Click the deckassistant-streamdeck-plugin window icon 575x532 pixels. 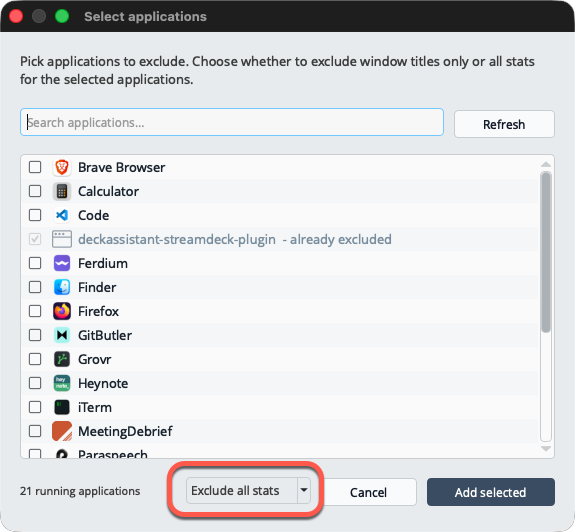[62, 239]
